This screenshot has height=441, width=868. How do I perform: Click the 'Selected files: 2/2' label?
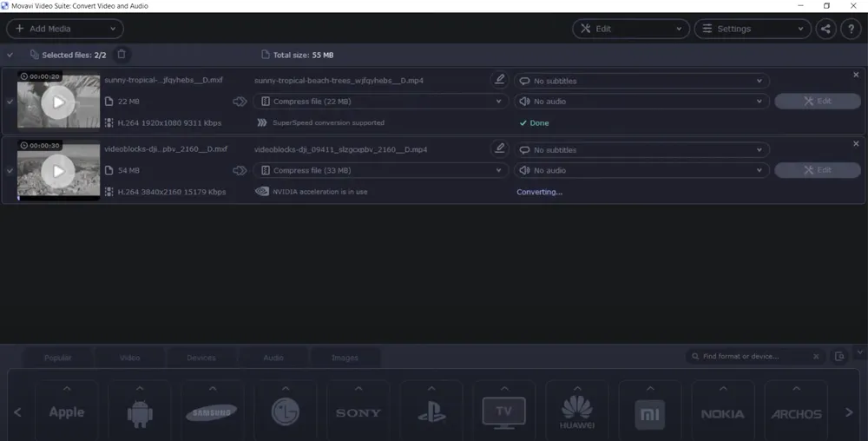coord(74,55)
